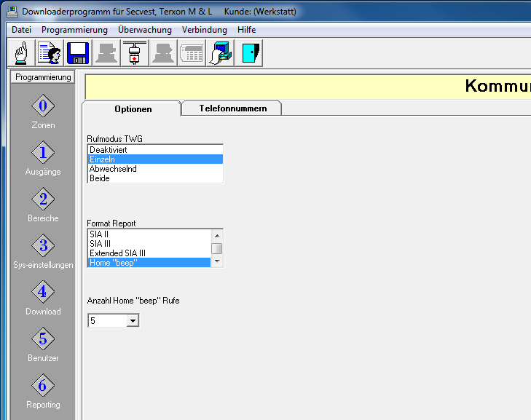Click Format Report list scroll up arrow

216,235
